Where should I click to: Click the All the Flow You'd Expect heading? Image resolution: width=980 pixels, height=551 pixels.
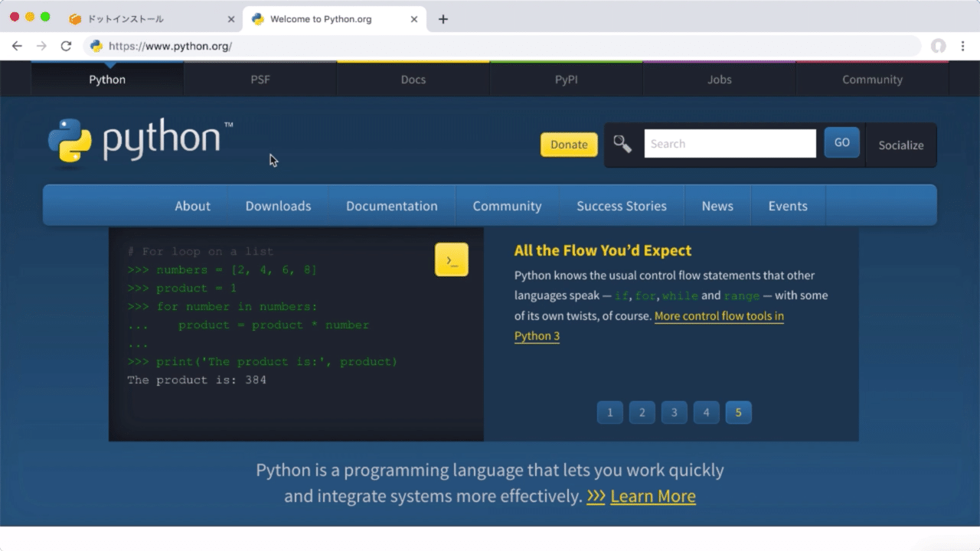tap(603, 250)
